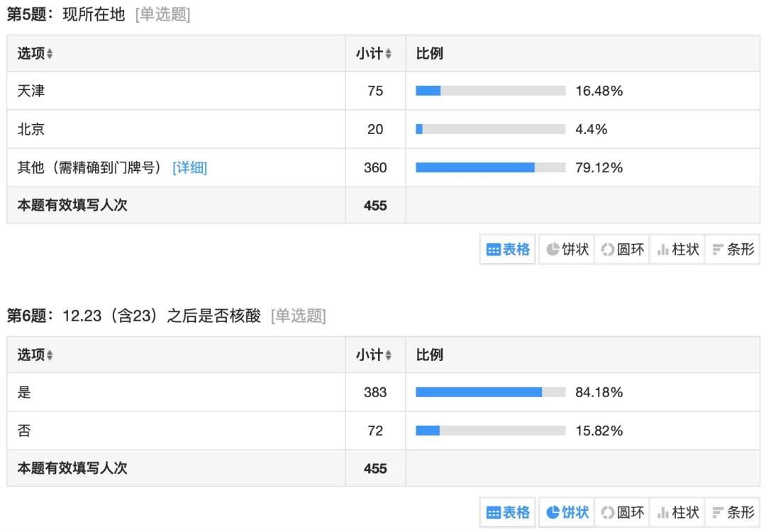Select table view for question 5
The width and height of the screenshot is (766, 532).
coord(508,250)
